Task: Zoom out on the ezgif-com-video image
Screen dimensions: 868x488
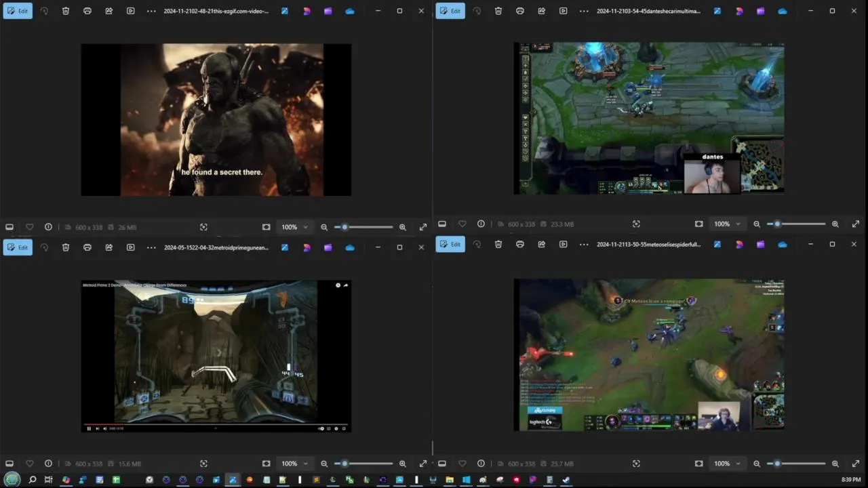Action: point(324,227)
